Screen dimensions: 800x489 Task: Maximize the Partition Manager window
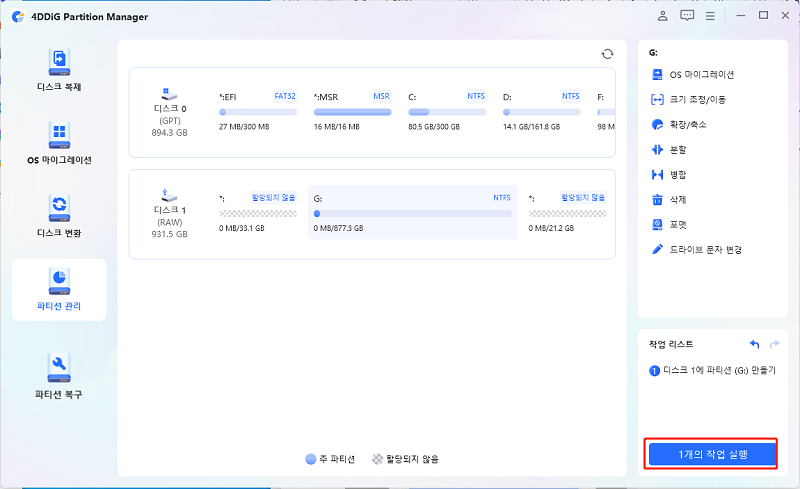point(763,16)
